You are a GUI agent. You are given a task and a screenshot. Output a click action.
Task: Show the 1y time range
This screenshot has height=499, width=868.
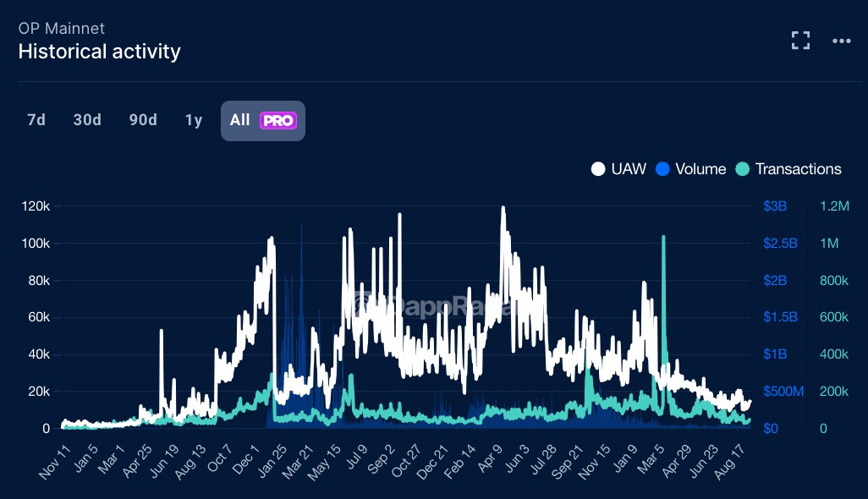click(194, 120)
